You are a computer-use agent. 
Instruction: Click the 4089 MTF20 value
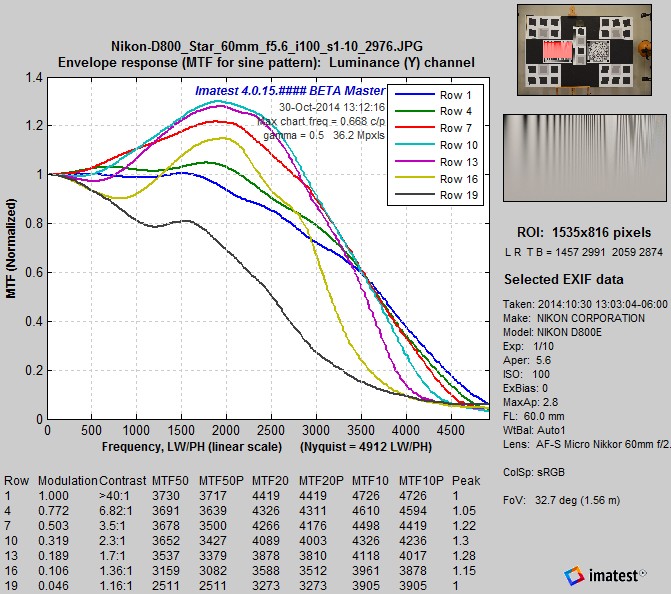click(x=266, y=541)
